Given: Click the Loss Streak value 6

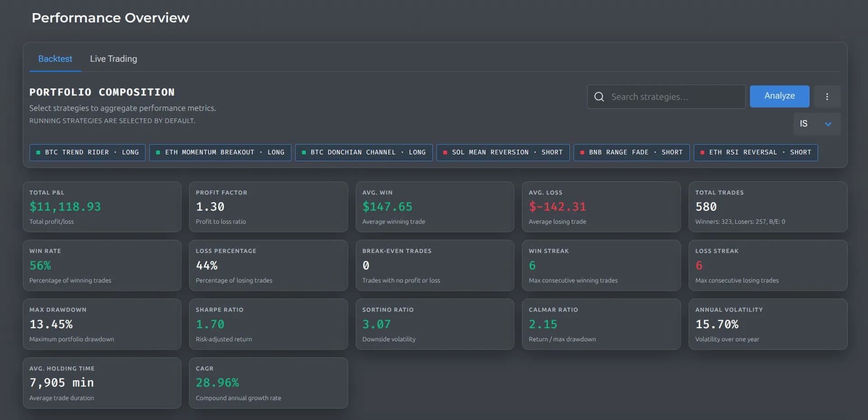Looking at the screenshot, I should click(699, 265).
